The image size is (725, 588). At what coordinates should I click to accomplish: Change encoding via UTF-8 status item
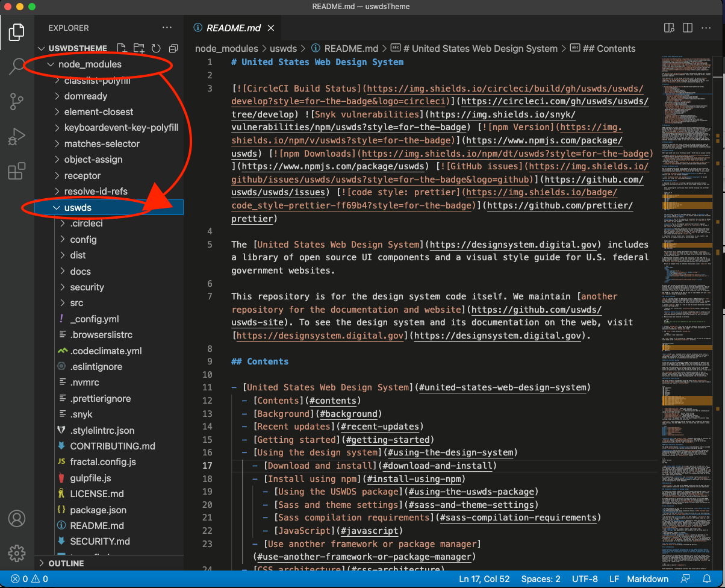[585, 579]
